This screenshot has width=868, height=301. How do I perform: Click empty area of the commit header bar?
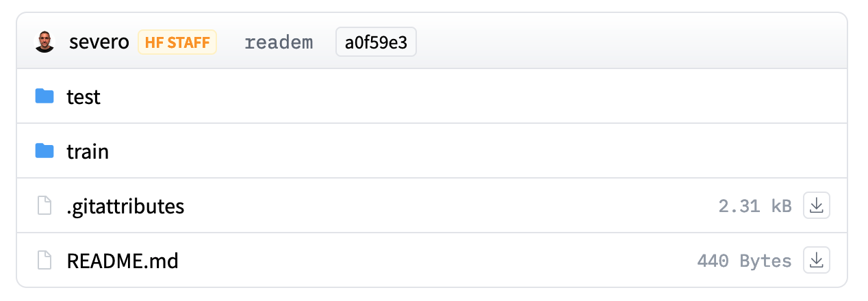click(616, 42)
